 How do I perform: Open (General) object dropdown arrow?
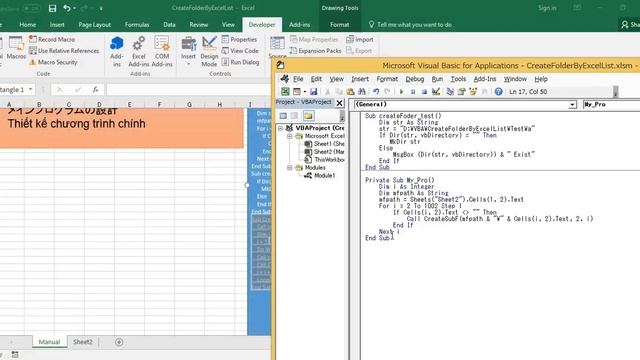(572, 105)
